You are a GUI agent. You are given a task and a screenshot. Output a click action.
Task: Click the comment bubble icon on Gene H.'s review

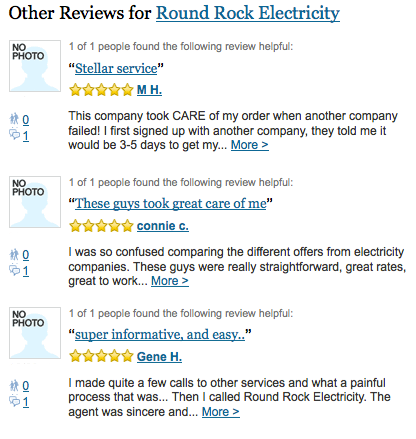click(15, 401)
